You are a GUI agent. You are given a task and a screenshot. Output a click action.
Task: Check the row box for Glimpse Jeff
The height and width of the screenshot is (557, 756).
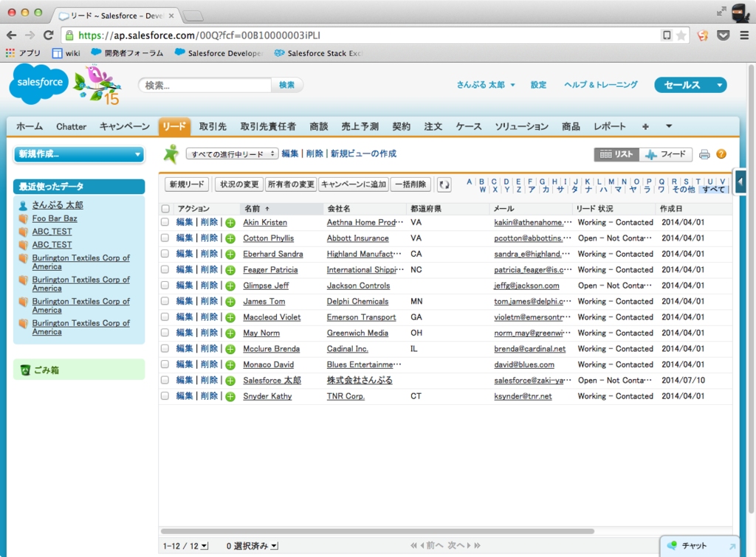[x=165, y=286]
